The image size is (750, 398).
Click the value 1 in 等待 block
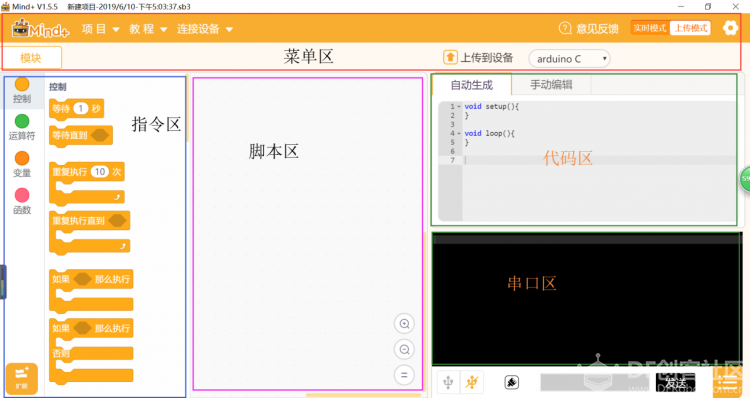point(81,109)
